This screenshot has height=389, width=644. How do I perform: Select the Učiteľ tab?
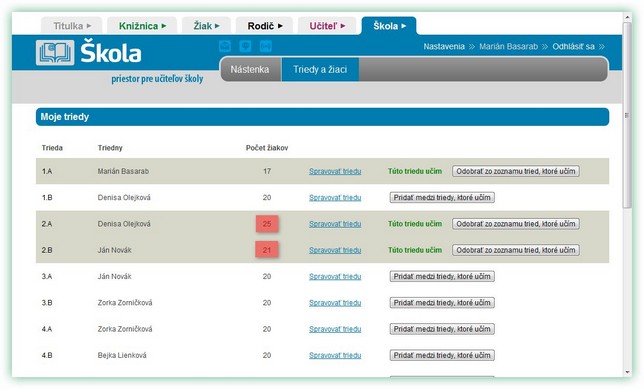[327, 26]
